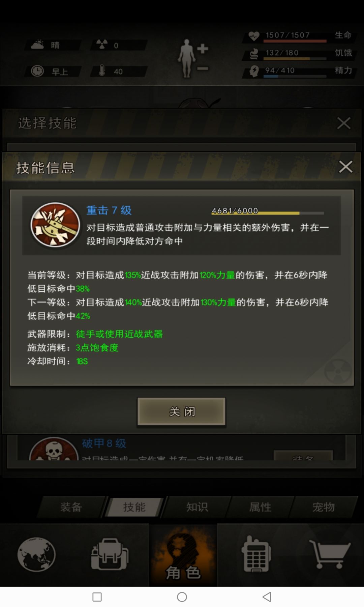
Task: Switch to the 装备 tab
Action: coord(71,507)
